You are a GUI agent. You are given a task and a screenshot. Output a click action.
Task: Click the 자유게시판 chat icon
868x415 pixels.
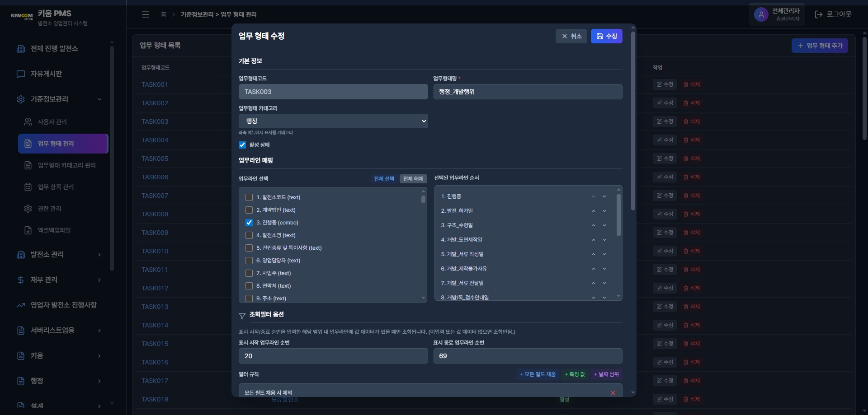pyautogui.click(x=21, y=74)
